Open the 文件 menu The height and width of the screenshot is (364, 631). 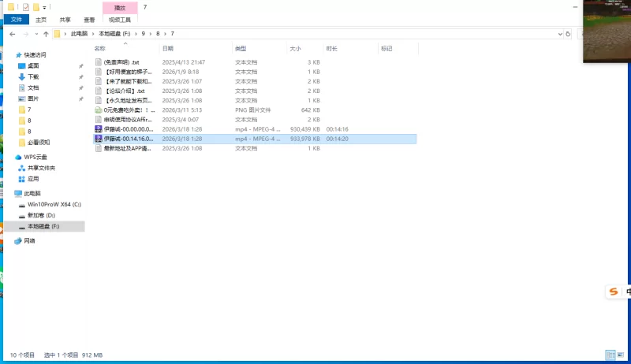pos(16,20)
